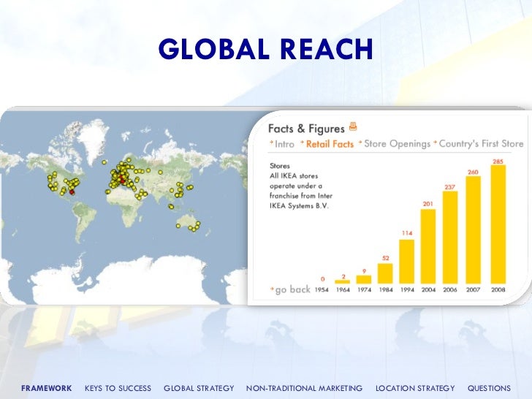Image resolution: width=532 pixels, height=399 pixels.
Task: Go to the QUESTIONS section
Action: point(489,388)
